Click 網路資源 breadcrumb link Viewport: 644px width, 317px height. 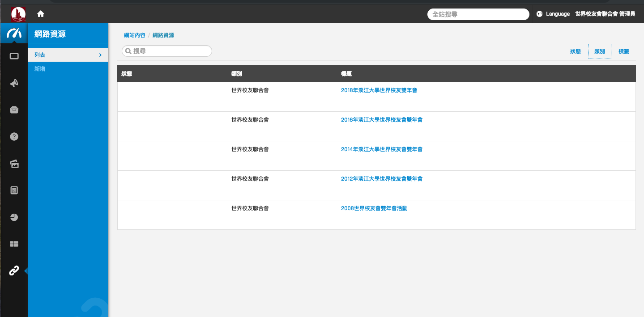point(163,35)
